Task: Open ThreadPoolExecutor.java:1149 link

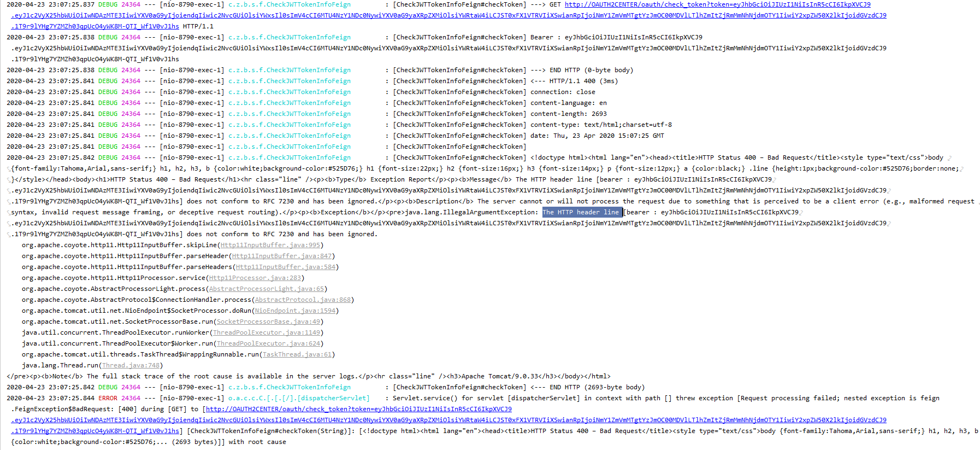Action: (267, 332)
